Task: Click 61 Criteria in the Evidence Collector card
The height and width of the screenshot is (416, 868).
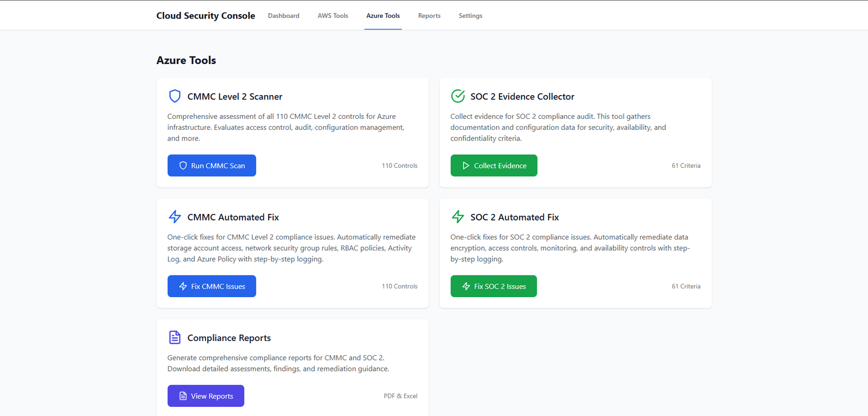Action: [686, 166]
